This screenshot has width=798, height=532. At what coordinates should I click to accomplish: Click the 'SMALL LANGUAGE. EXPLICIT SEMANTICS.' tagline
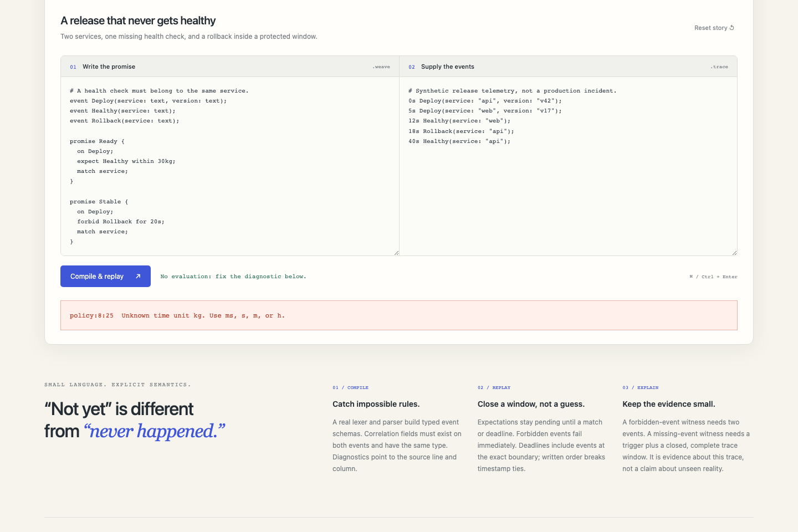click(117, 385)
